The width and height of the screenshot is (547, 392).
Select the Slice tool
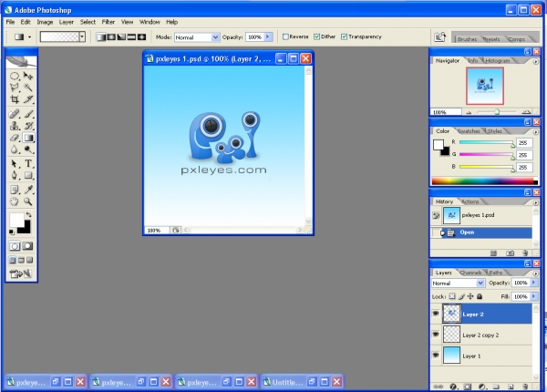pos(28,99)
